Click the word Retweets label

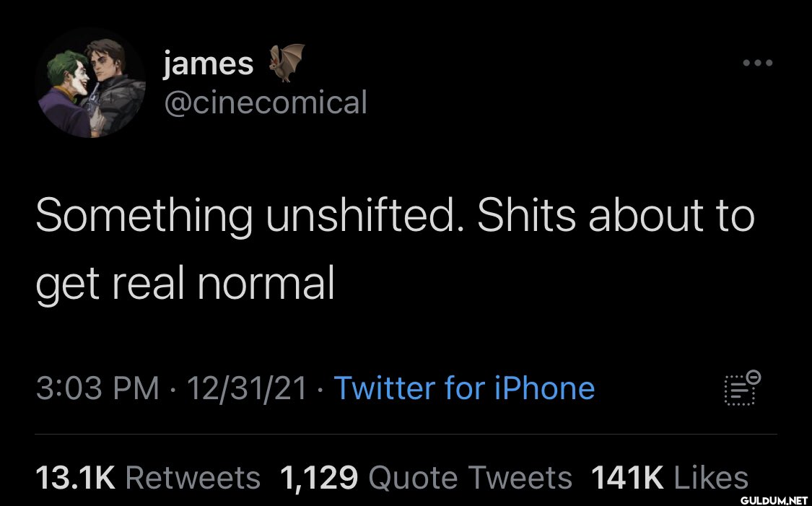click(x=193, y=477)
